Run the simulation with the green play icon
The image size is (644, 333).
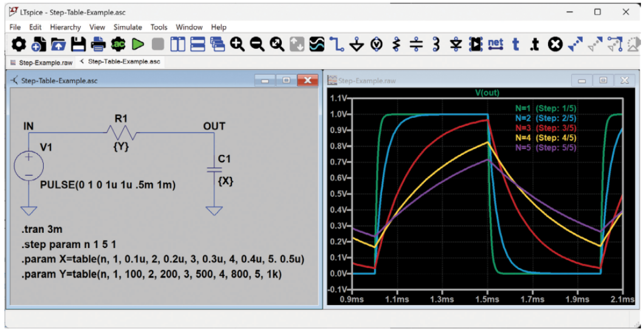pyautogui.click(x=138, y=44)
